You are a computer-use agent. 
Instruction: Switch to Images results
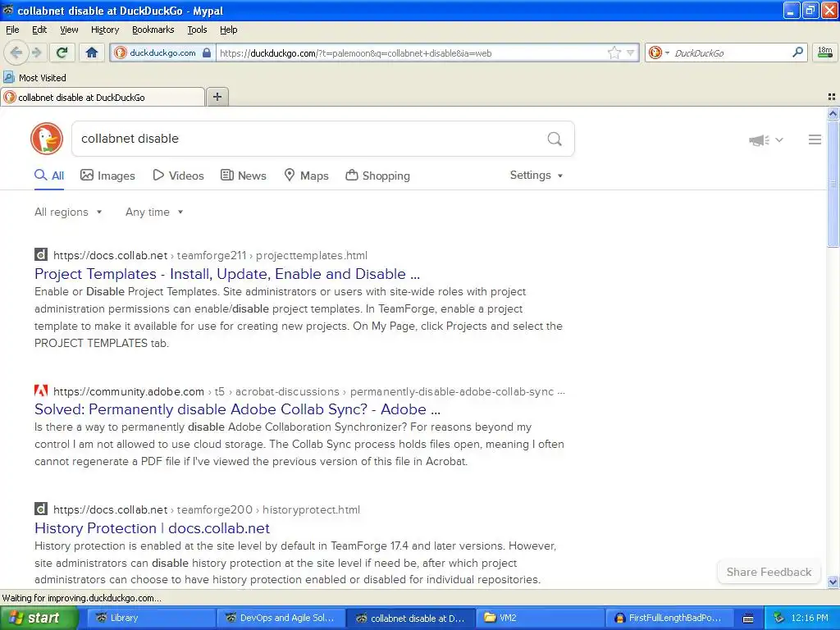tap(107, 176)
